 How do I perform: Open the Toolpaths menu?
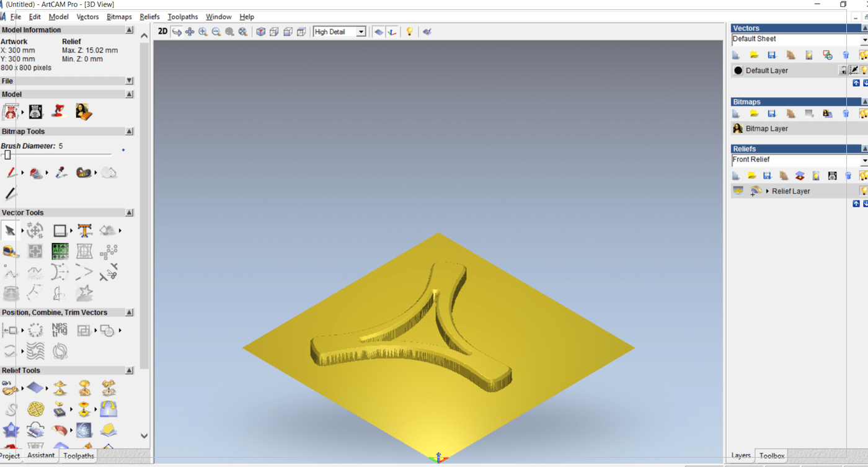(183, 17)
